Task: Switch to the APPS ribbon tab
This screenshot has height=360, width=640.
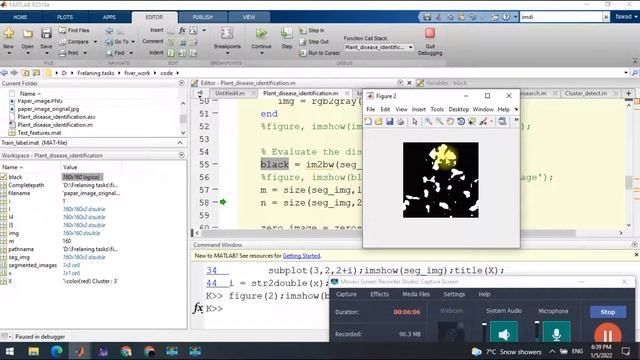Action: click(x=109, y=17)
